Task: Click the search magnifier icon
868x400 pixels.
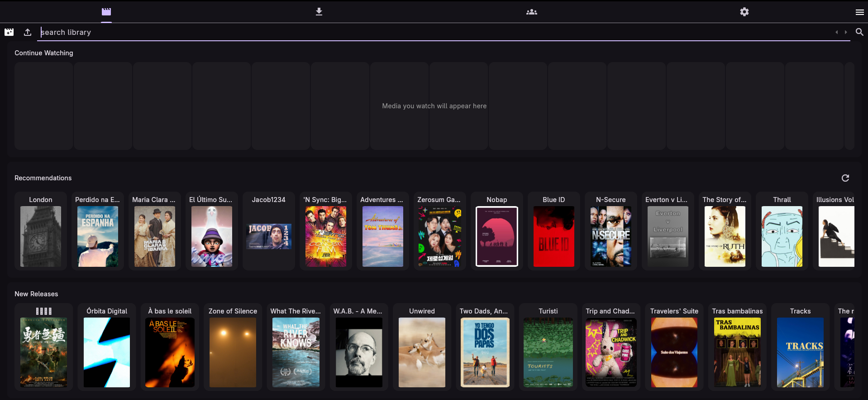Action: point(859,32)
